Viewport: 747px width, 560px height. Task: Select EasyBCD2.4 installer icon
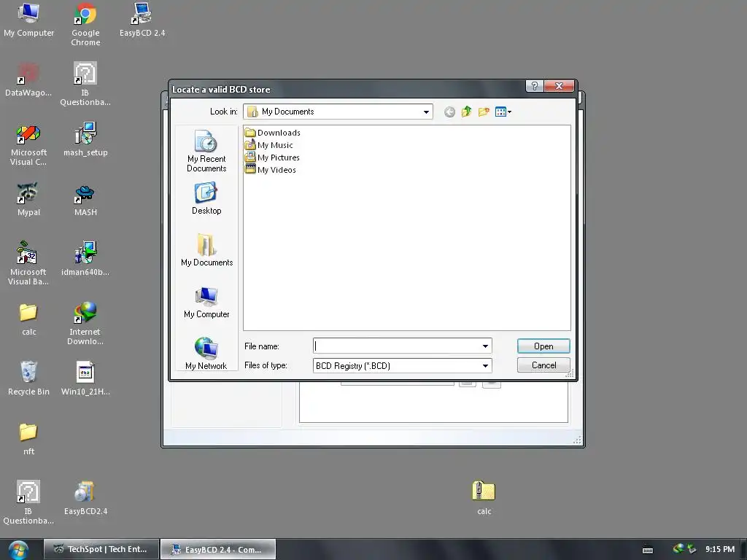pos(85,497)
